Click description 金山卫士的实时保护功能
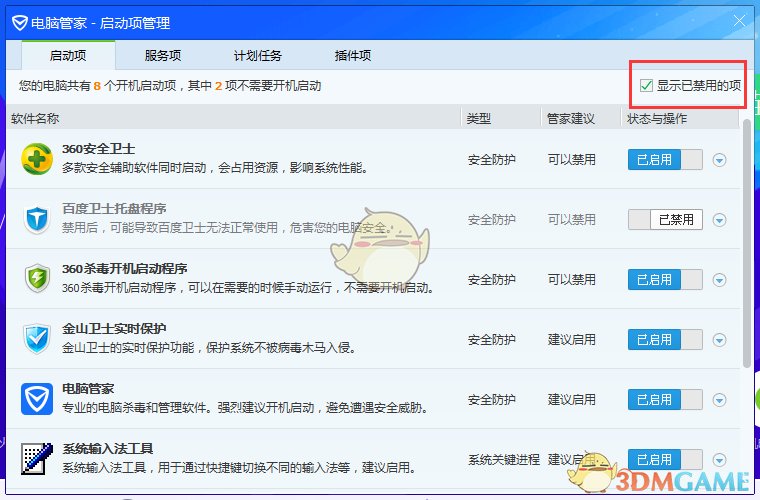 point(209,347)
